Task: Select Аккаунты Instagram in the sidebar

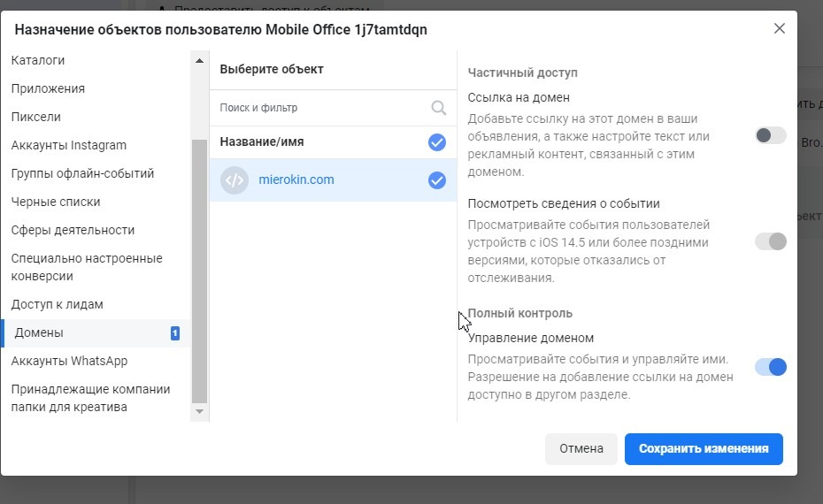Action: tap(69, 145)
